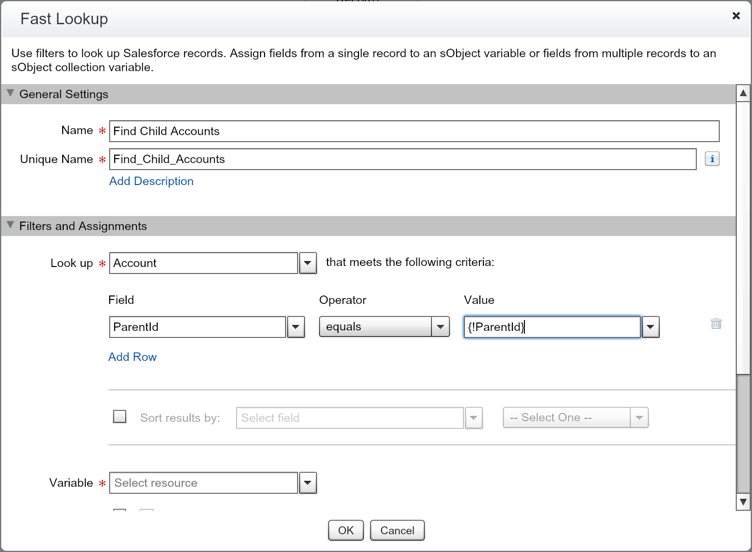The image size is (752, 552).
Task: Open the Look up object dropdown
Action: (308, 263)
